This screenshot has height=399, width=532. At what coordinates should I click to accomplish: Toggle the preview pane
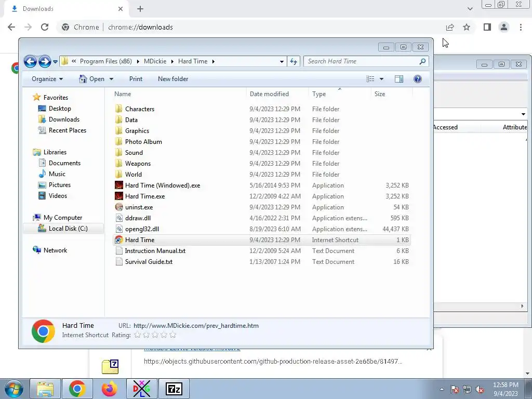[x=399, y=79]
